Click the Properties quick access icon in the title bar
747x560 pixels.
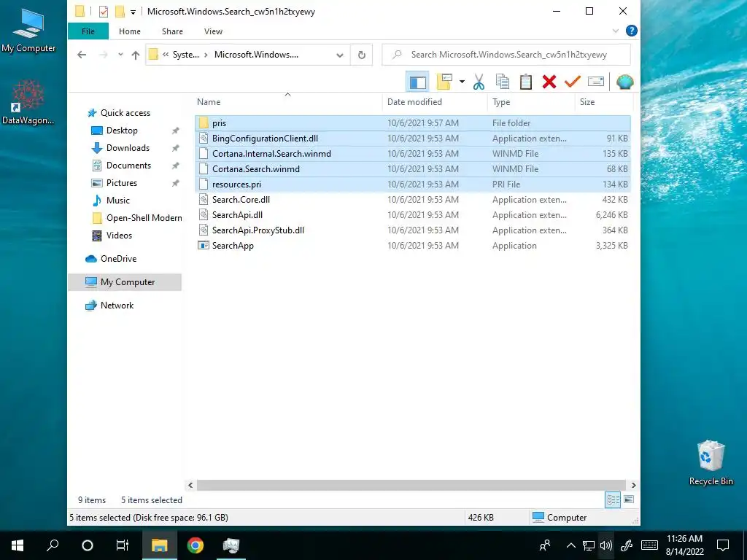[104, 12]
